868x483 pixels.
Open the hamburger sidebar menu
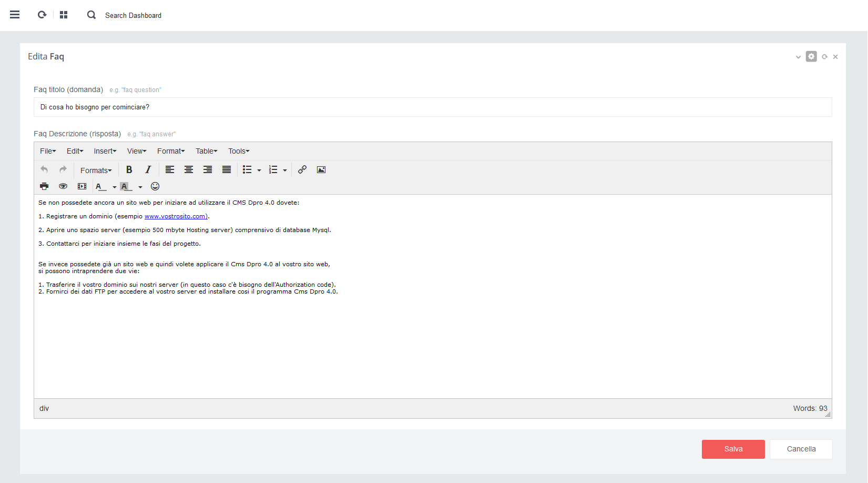coord(15,15)
